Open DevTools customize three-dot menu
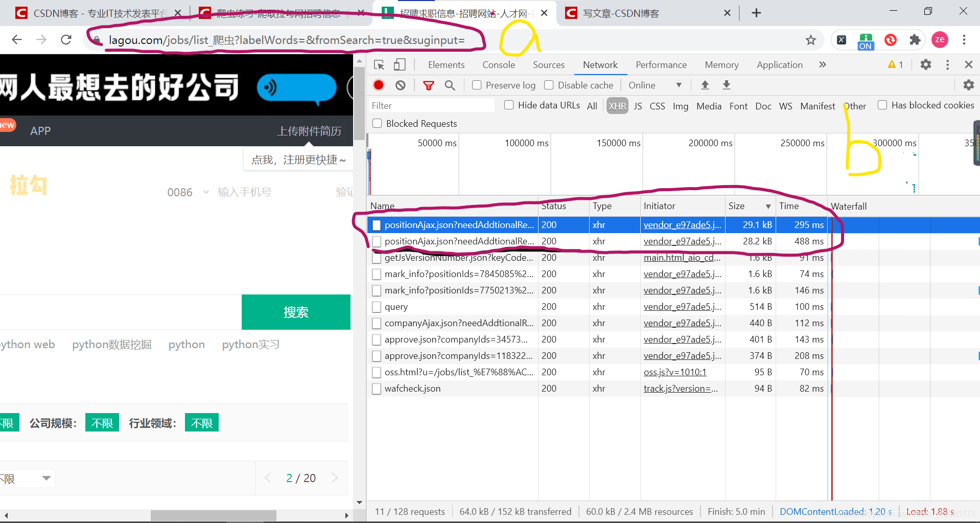This screenshot has width=980, height=523. 948,64
